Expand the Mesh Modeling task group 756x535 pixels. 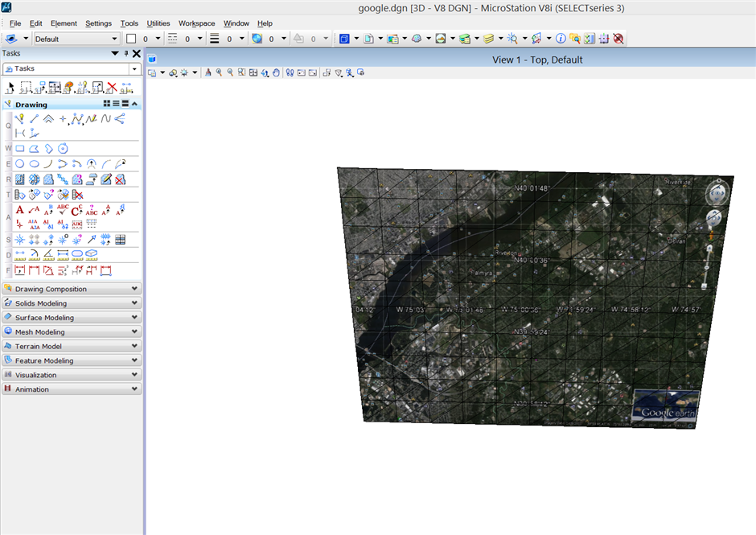tap(72, 332)
